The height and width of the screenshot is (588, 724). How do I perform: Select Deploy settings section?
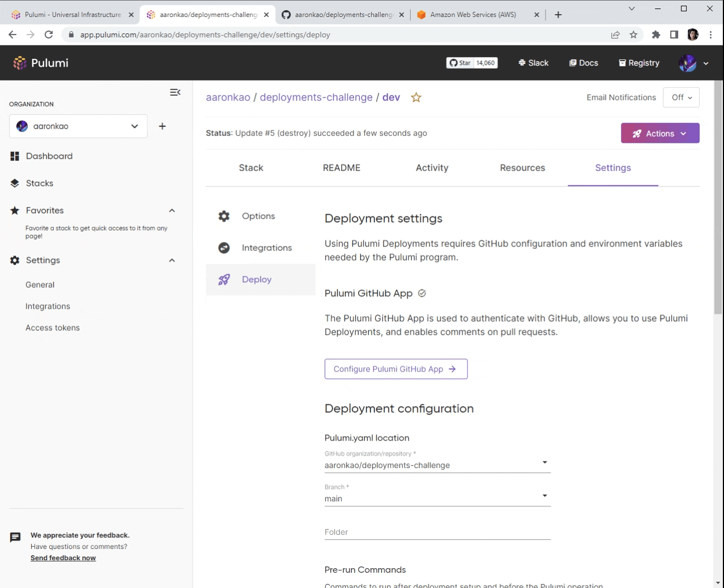261,280
